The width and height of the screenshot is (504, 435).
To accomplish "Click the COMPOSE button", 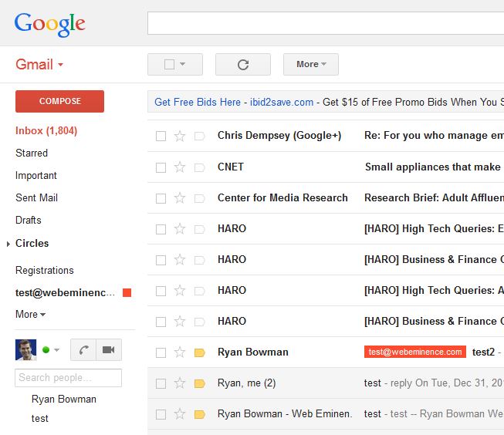I will pos(59,101).
